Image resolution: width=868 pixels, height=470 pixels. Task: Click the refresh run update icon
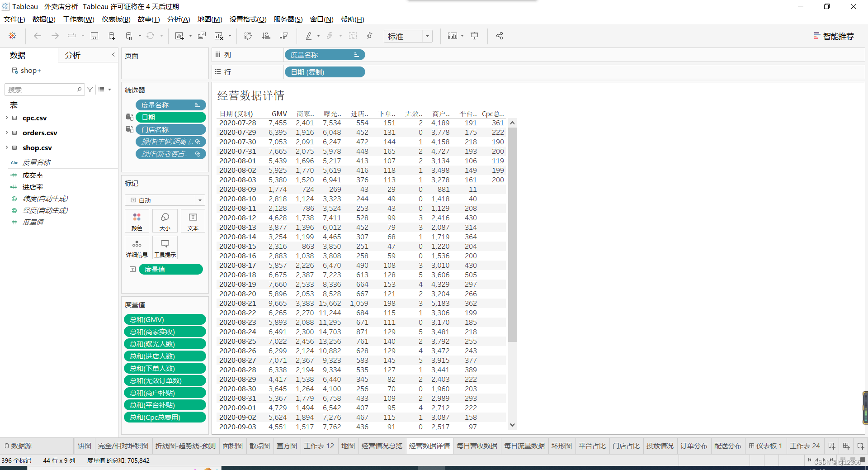150,36
